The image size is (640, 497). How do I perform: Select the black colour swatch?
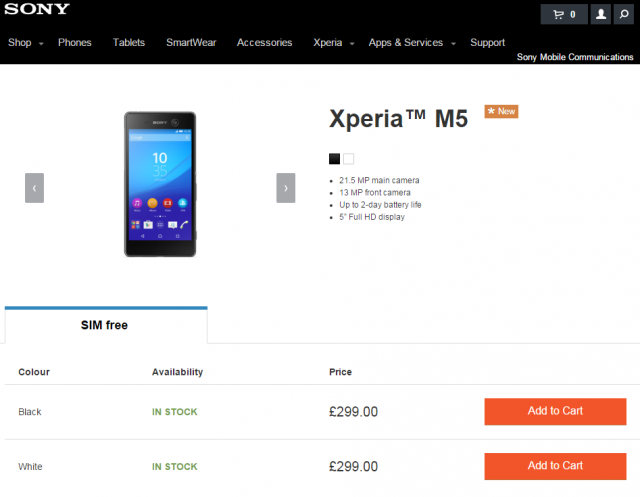pyautogui.click(x=335, y=158)
